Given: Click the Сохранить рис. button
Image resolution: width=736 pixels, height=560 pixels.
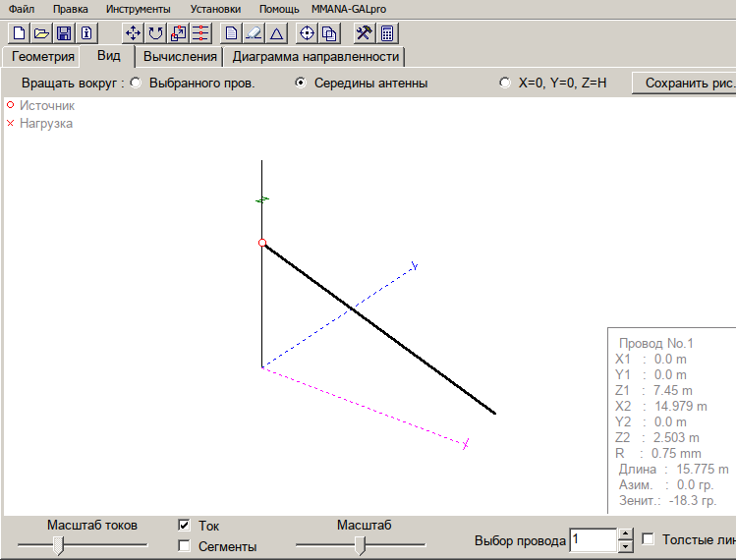Looking at the screenshot, I should pos(686,84).
